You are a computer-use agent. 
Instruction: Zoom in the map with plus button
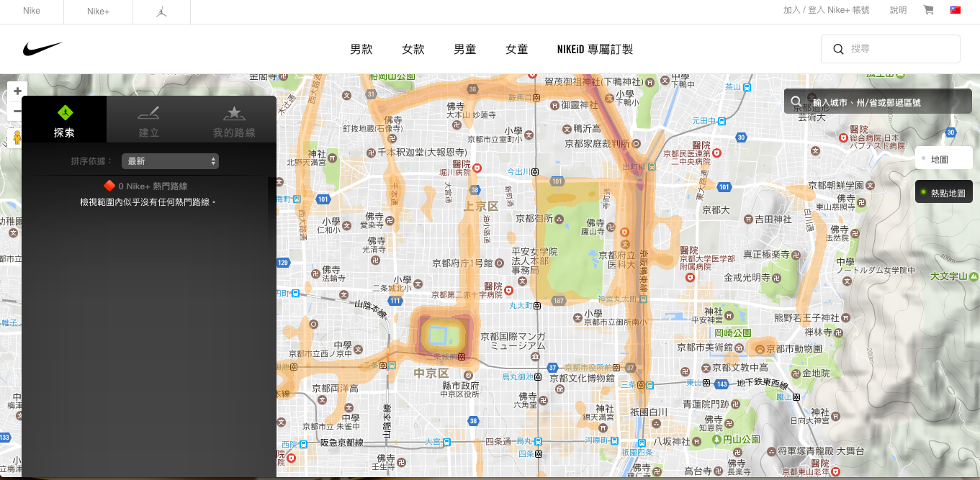17,91
